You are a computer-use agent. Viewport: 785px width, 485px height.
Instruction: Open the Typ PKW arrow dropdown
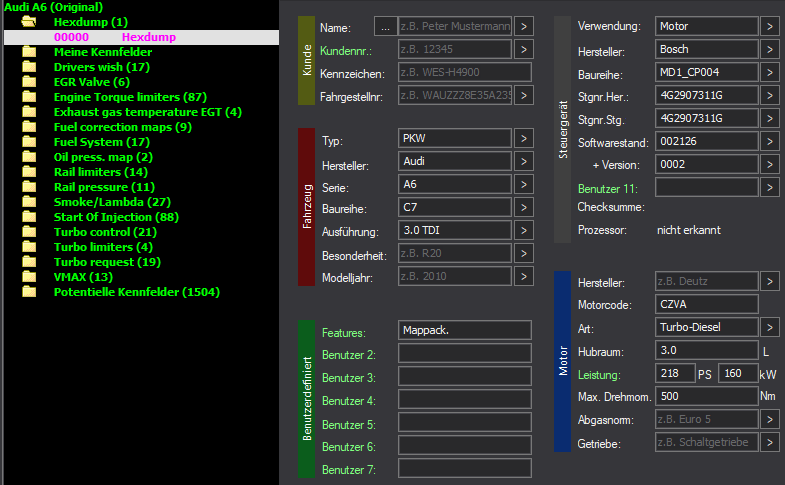pos(524,138)
